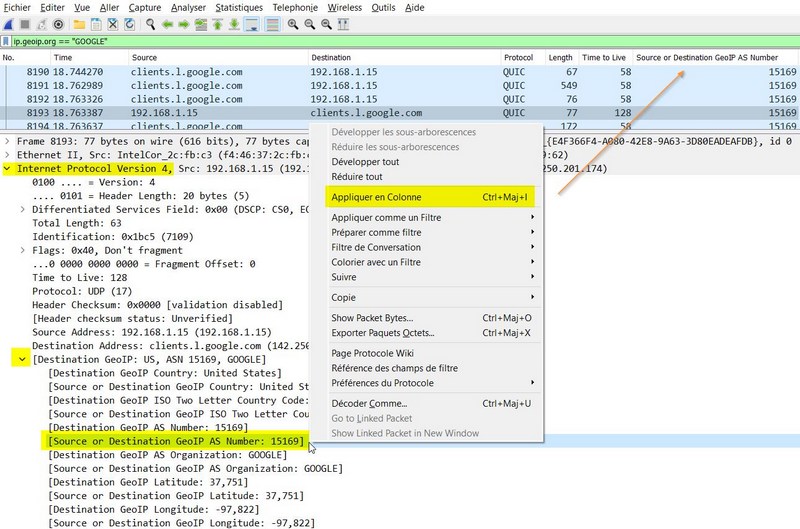Select 'Développer tout' in the context menu
Viewport: 800px width, 529px height.
tap(365, 161)
